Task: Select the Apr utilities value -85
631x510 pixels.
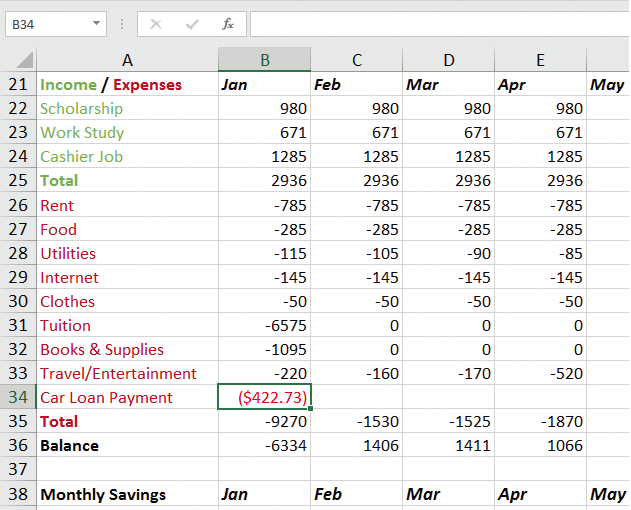Action: 540,253
